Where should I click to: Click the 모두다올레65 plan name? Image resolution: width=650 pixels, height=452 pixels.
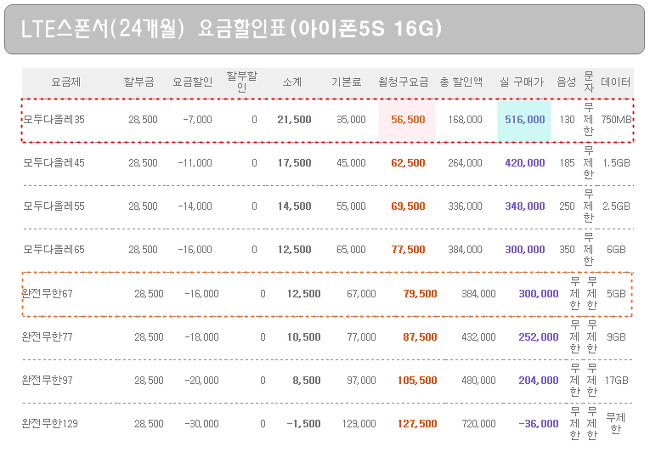[54, 249]
